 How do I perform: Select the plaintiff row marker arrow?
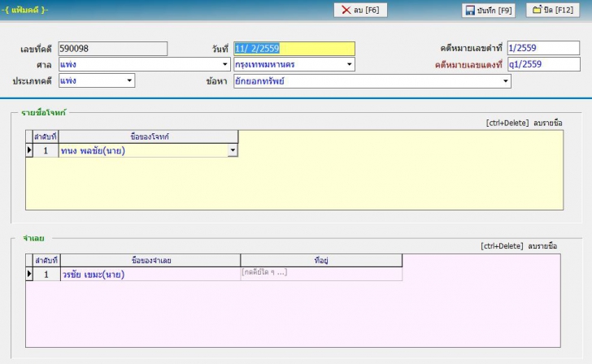click(29, 150)
